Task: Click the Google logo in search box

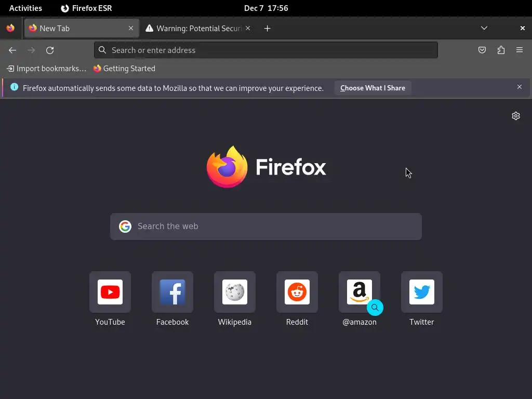Action: click(125, 227)
